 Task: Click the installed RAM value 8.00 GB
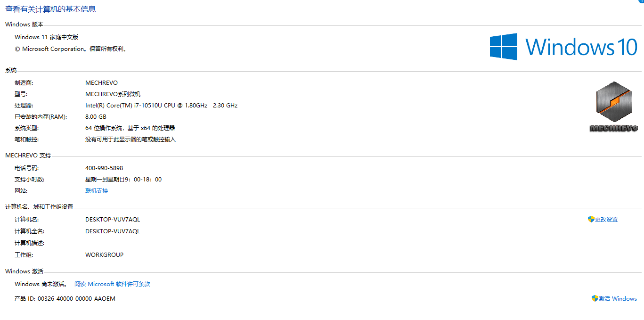coord(96,117)
